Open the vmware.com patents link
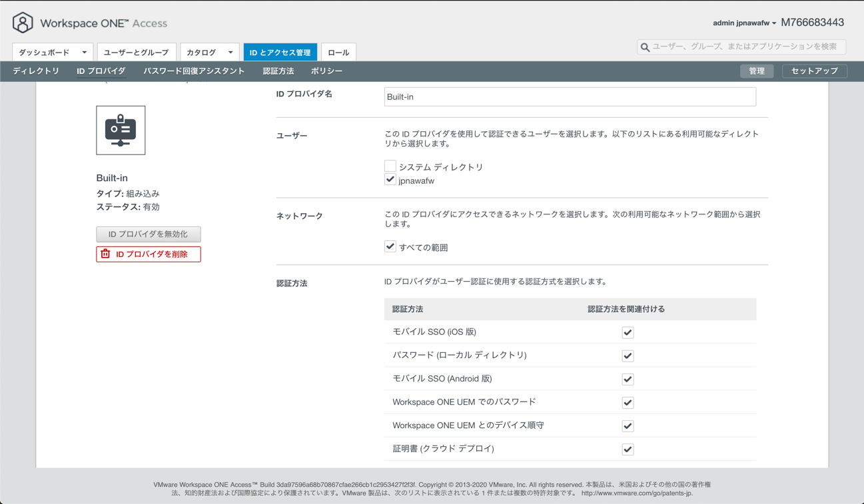864x504 pixels. click(x=637, y=493)
